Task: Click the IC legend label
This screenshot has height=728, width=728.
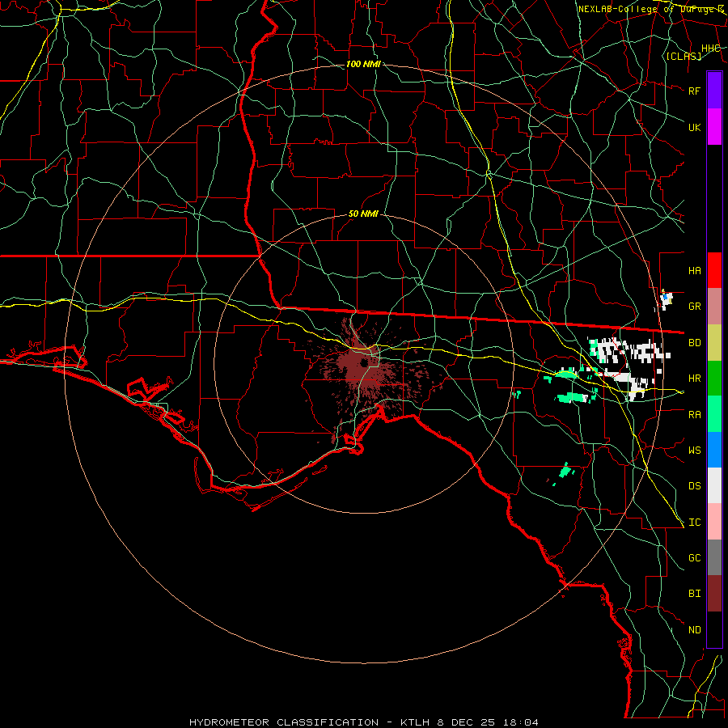Action: 695,523
